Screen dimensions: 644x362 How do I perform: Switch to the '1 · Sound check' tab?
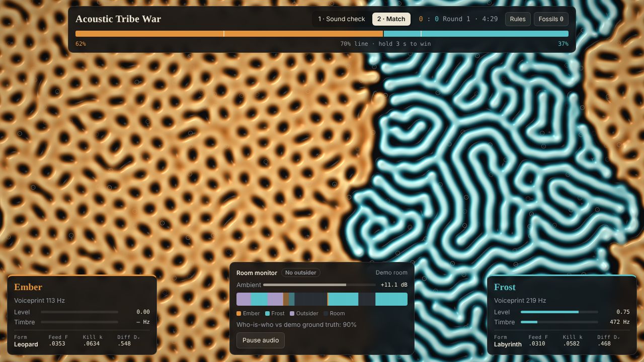coord(342,19)
